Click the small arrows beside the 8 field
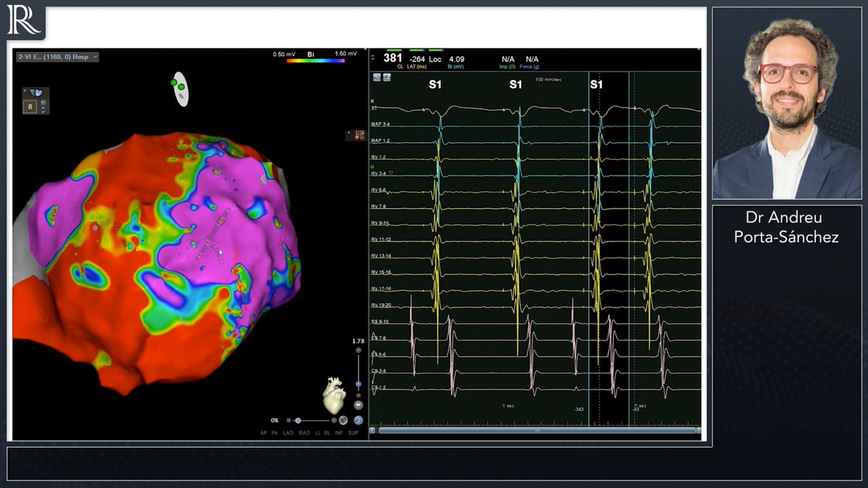The height and width of the screenshot is (488, 868). click(43, 109)
